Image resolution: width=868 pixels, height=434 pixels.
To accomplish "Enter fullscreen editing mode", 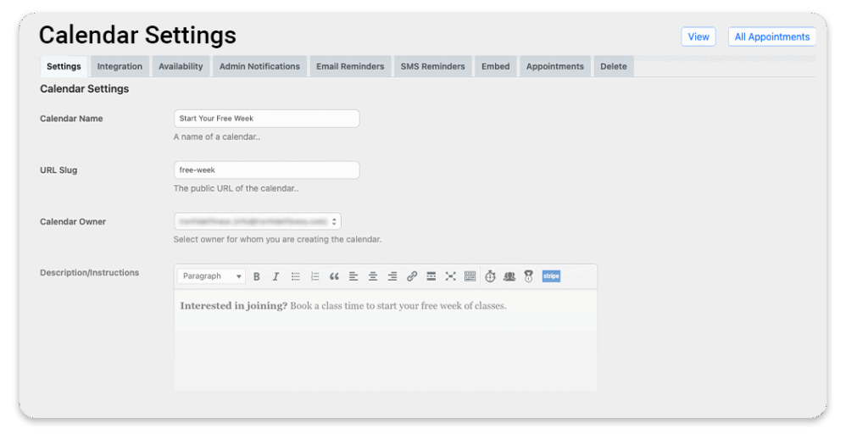I will pyautogui.click(x=450, y=276).
